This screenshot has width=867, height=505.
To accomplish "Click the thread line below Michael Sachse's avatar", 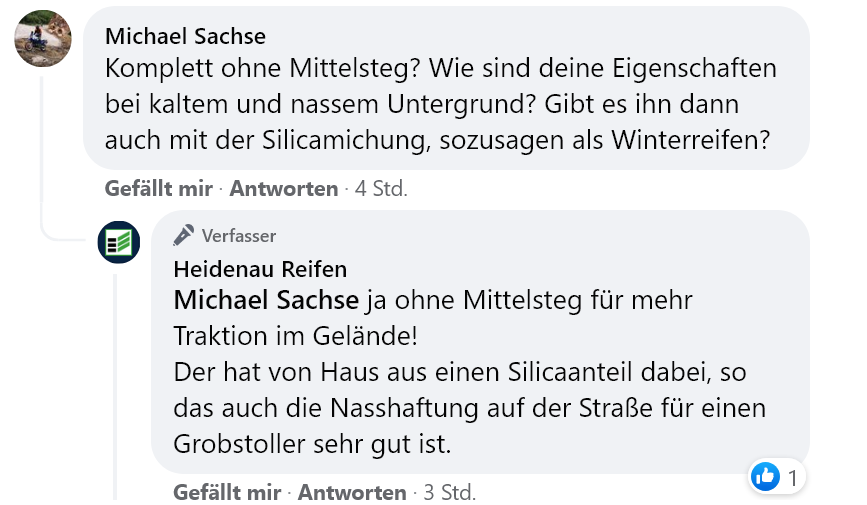I will pyautogui.click(x=42, y=150).
